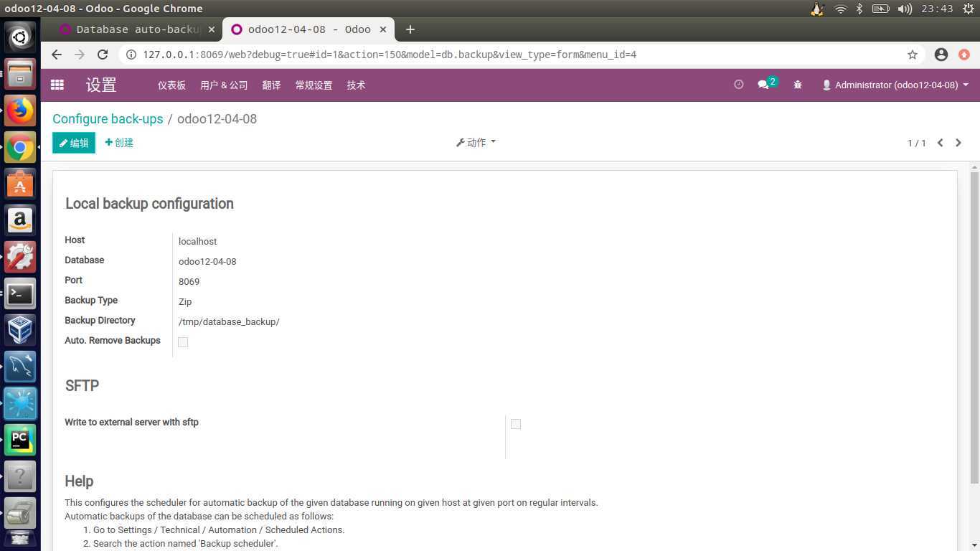
Task: Toggle Auto. Remove Backups checkbox
Action: 183,342
